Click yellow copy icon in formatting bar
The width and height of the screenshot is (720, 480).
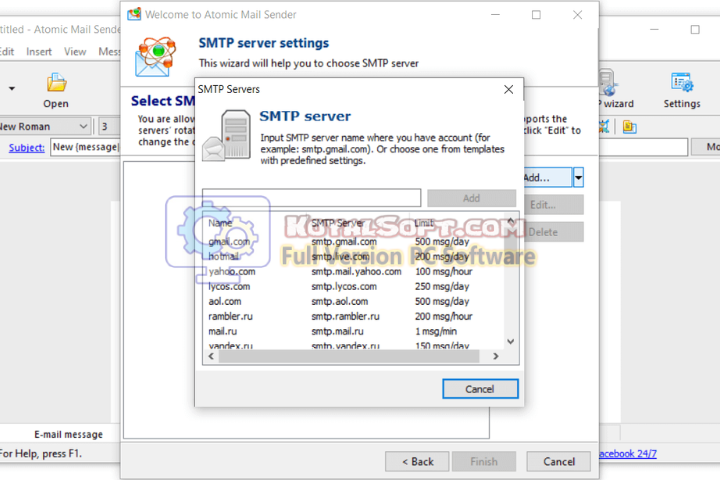pos(629,126)
